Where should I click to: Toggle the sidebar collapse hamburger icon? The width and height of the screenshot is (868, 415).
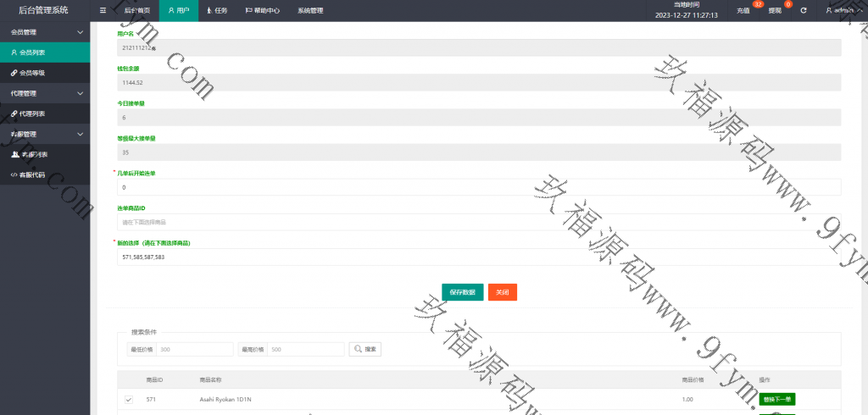point(103,11)
